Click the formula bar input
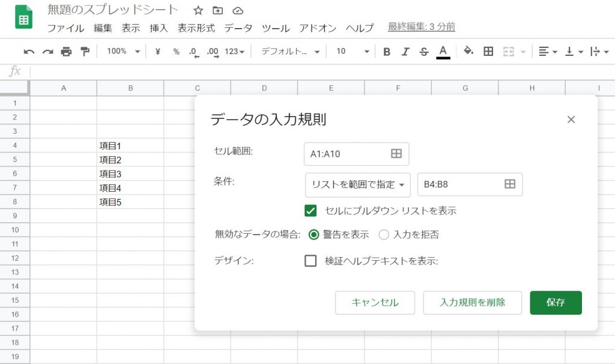Viewport: 615px width, 364px height. click(322, 71)
